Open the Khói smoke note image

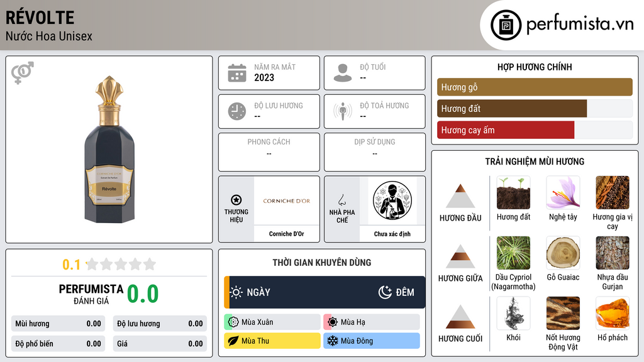click(x=513, y=313)
